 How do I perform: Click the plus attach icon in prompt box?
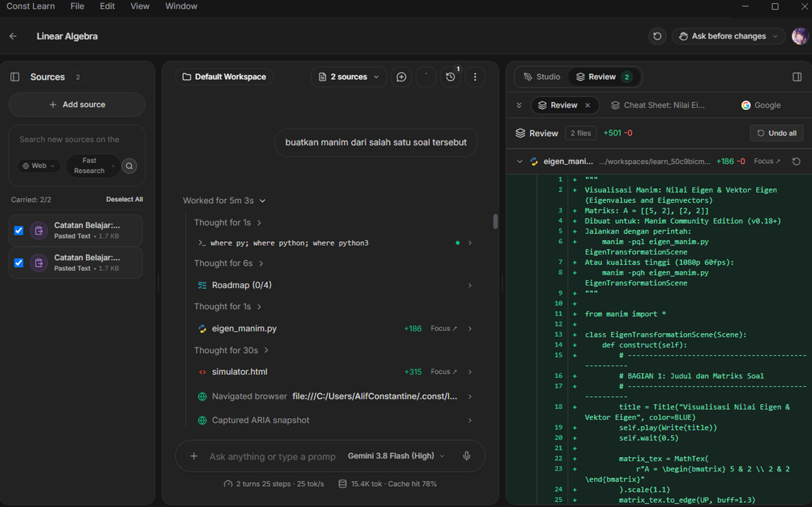(194, 456)
